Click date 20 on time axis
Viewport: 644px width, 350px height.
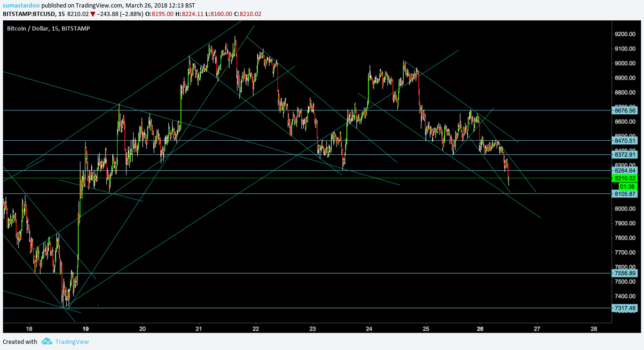tap(142, 328)
